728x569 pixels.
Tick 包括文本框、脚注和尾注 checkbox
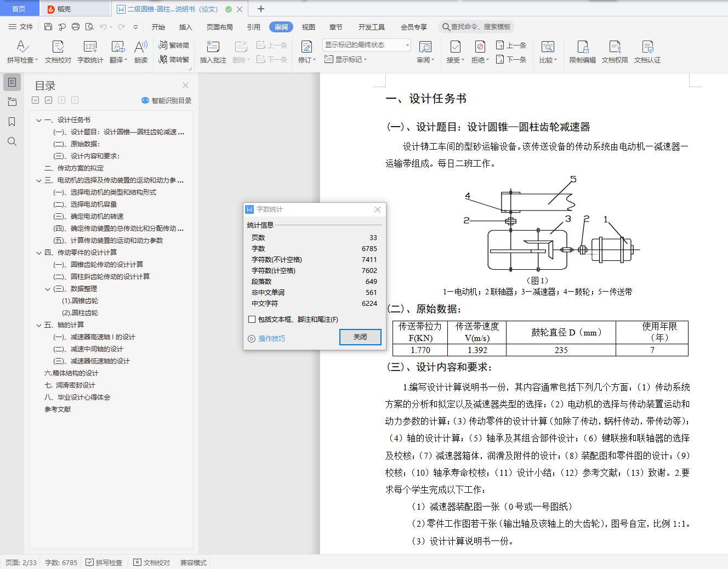[x=252, y=319]
